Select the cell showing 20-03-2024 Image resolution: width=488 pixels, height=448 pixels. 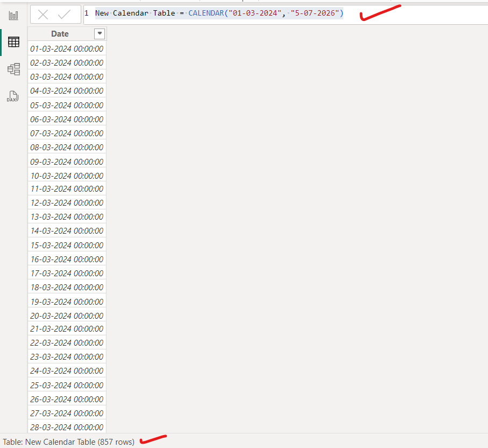coord(66,315)
